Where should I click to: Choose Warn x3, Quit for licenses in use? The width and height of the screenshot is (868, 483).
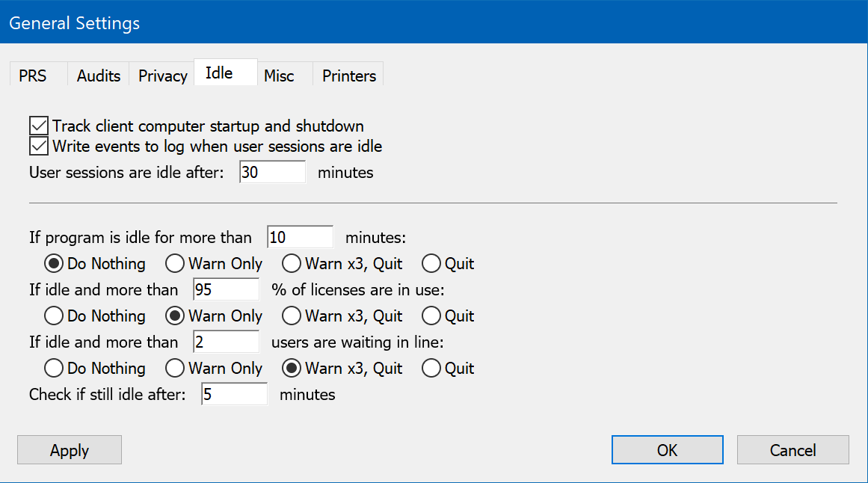click(292, 316)
